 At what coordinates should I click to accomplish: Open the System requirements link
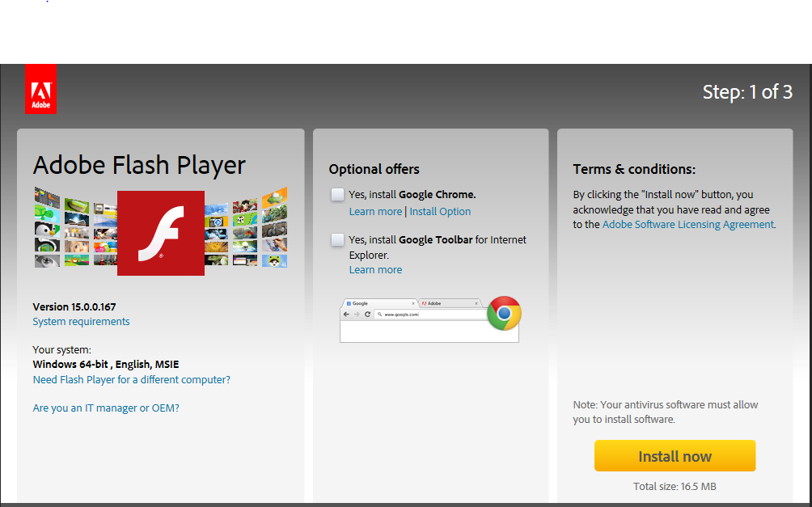(81, 321)
